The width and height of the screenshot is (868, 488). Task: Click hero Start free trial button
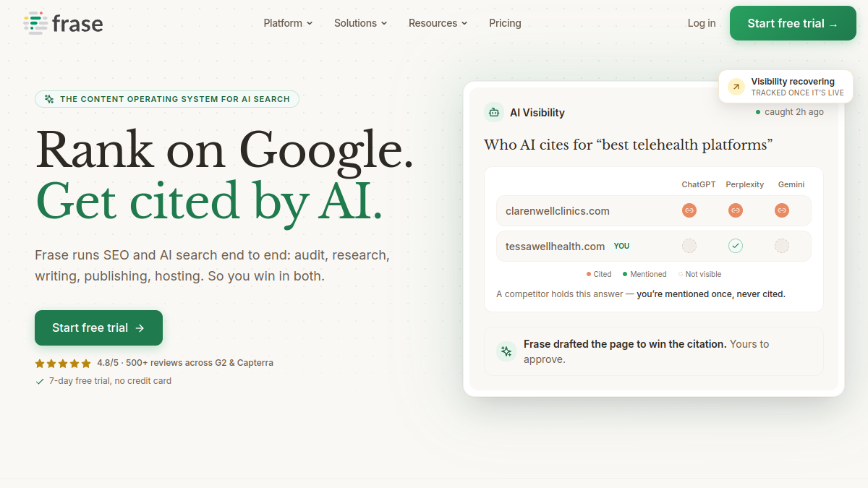click(98, 328)
